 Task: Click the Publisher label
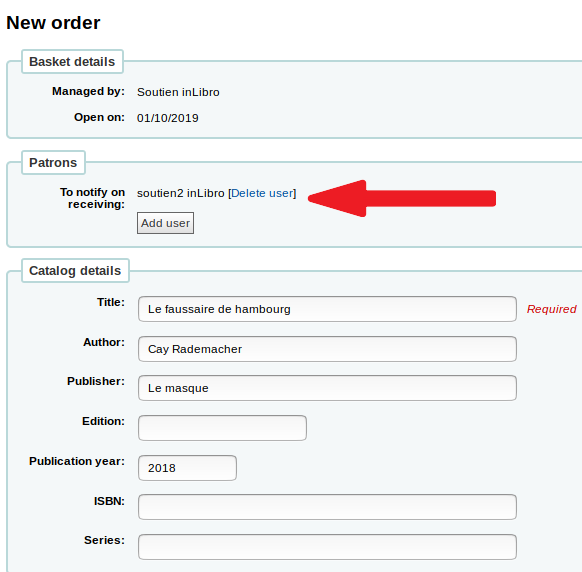[x=96, y=381]
